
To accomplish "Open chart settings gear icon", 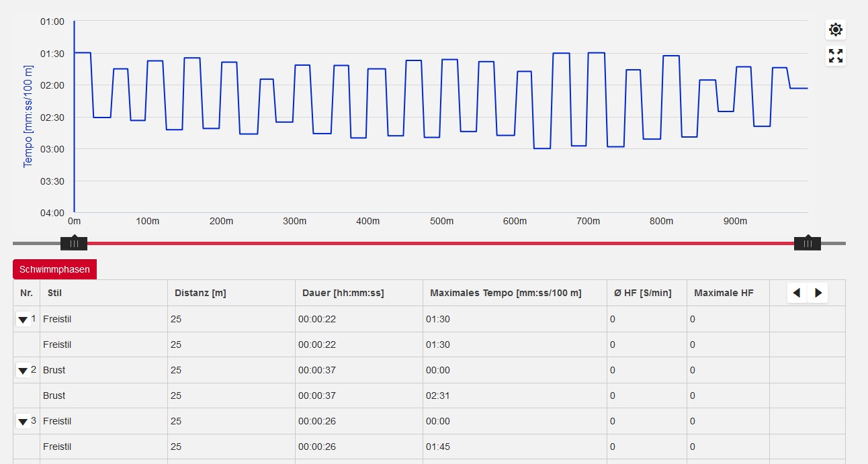I will pos(835,30).
